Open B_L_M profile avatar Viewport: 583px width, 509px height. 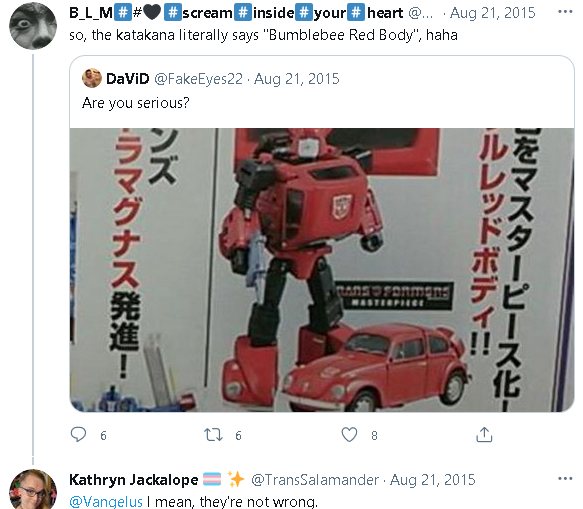coord(33,26)
